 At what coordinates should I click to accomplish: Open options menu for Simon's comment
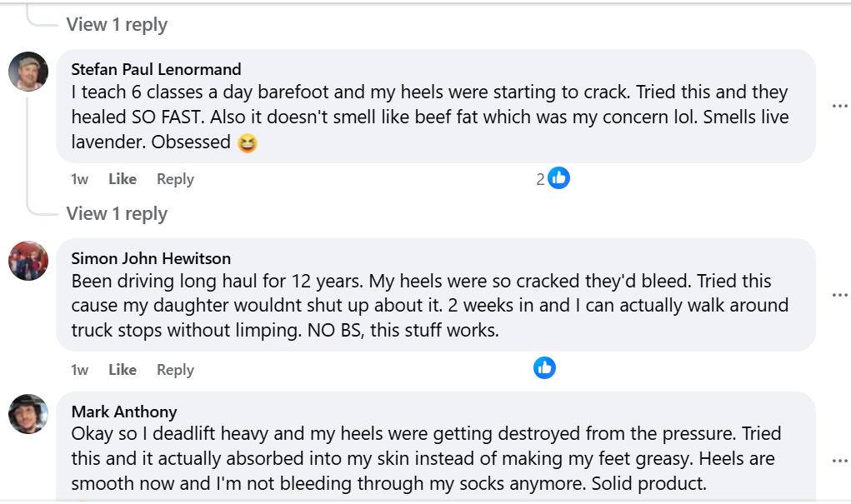[839, 295]
